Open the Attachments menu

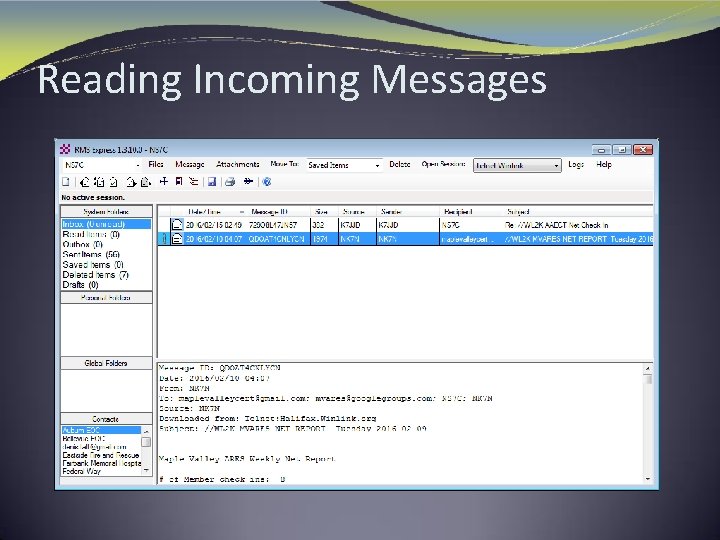coord(237,164)
